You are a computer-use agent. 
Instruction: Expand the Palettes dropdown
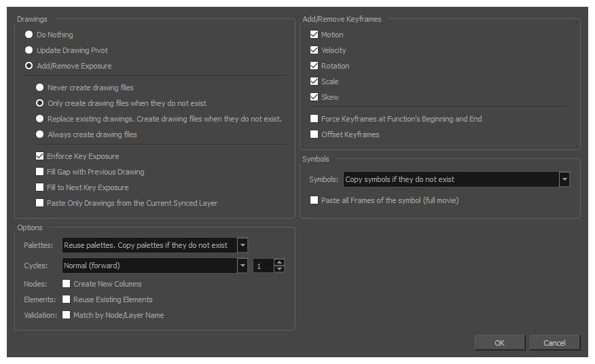(x=242, y=245)
